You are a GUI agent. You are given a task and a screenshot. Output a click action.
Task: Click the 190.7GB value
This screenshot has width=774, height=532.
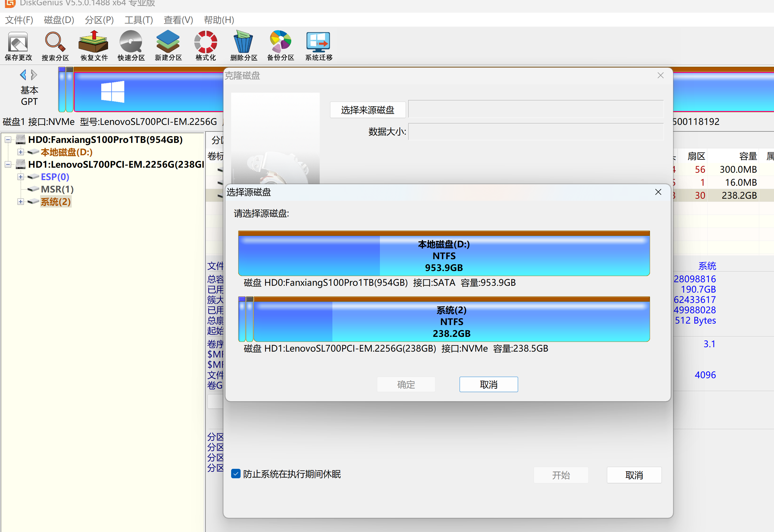pyautogui.click(x=698, y=289)
